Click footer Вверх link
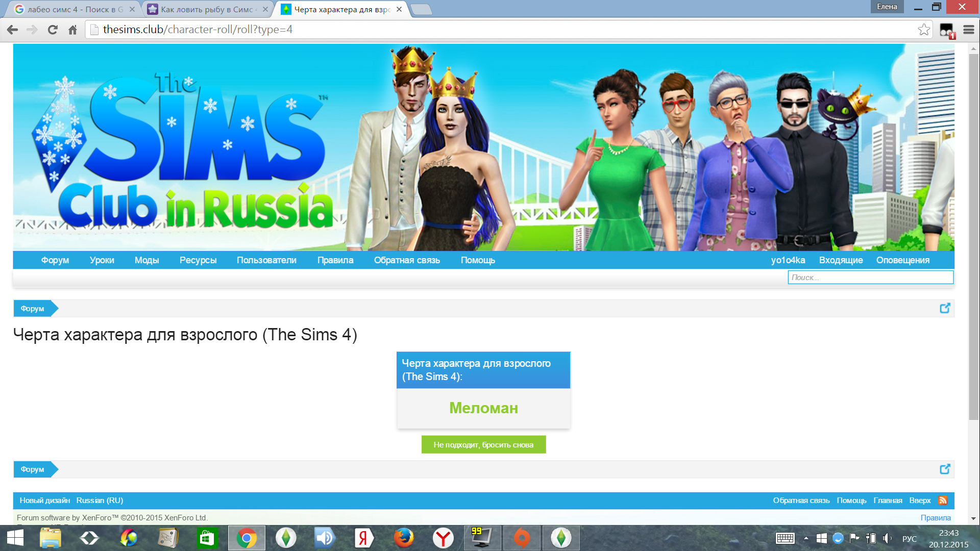The width and height of the screenshot is (980, 551). [920, 500]
